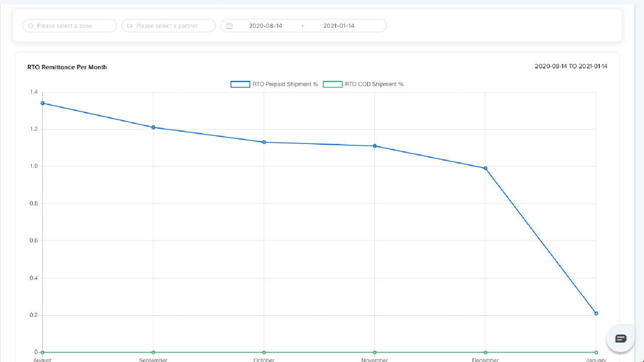This screenshot has height=362, width=644.
Task: Open the 'Please select a zone' dropdown
Action: tap(69, 26)
